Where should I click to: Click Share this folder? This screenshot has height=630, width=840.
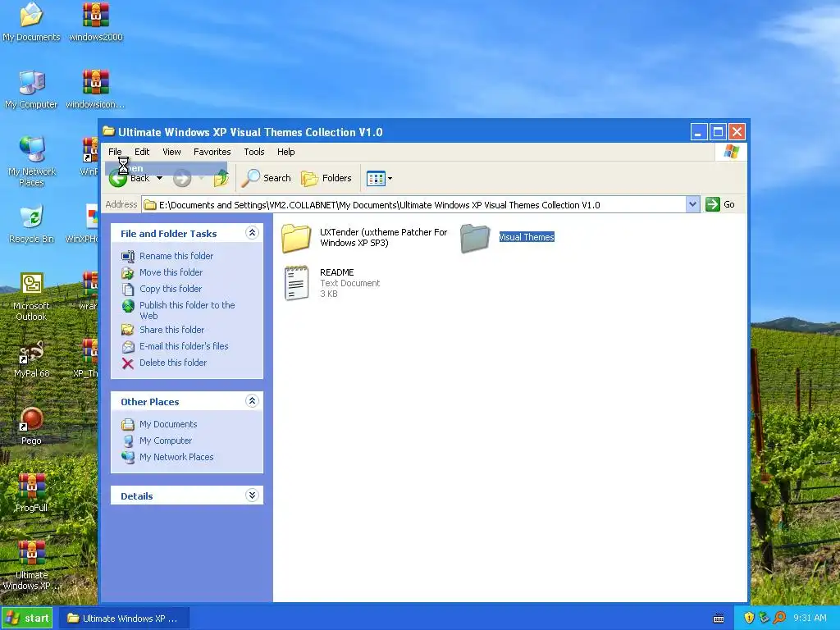tap(171, 330)
